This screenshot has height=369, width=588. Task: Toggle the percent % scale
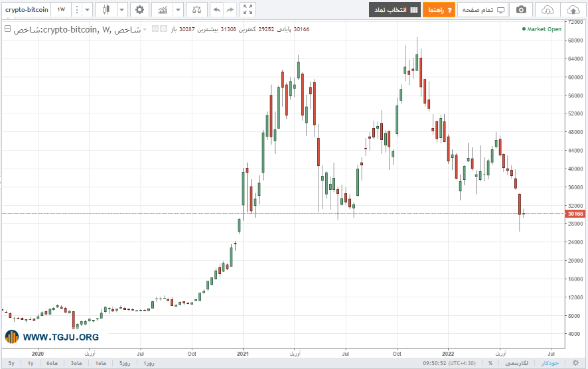click(490, 363)
